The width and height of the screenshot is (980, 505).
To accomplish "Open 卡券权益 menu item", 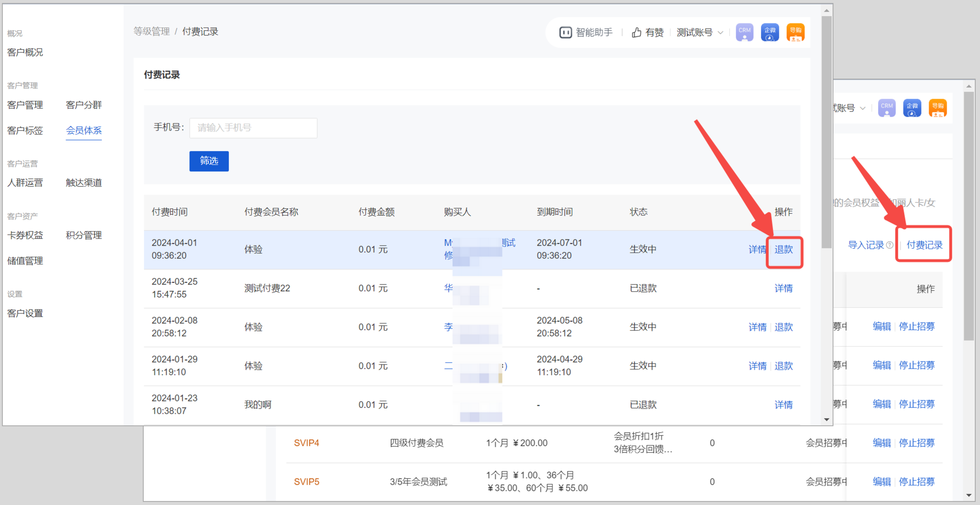I will click(25, 235).
